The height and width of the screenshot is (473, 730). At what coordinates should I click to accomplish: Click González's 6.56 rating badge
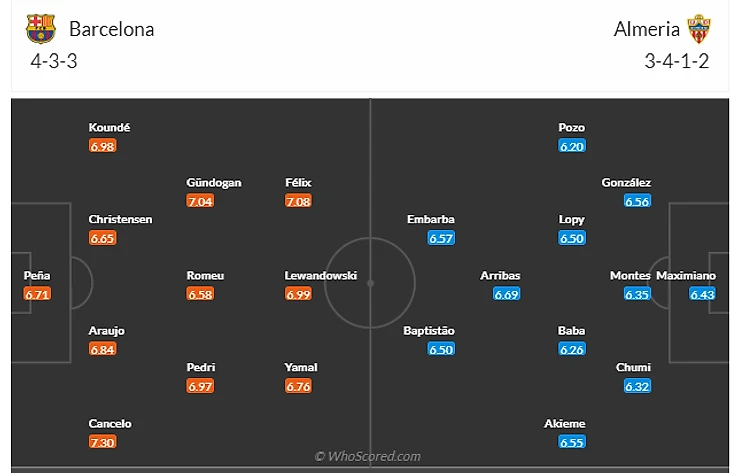637,201
